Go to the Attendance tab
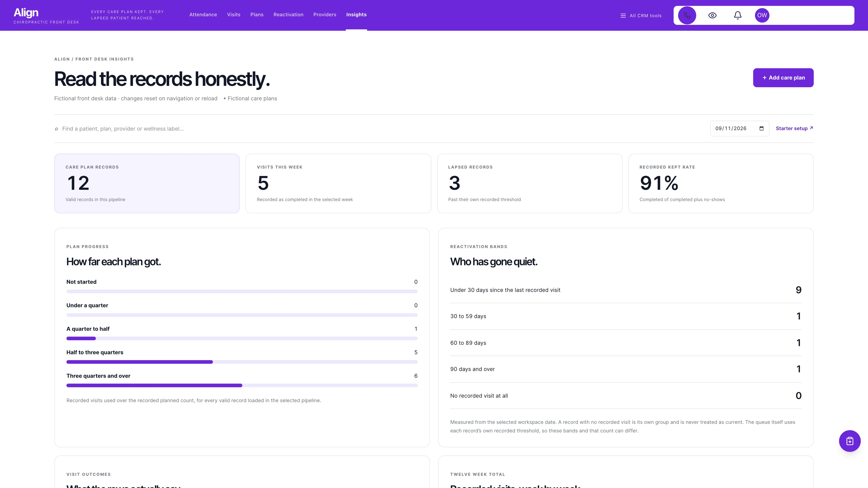Image resolution: width=868 pixels, height=488 pixels. [x=203, y=14]
